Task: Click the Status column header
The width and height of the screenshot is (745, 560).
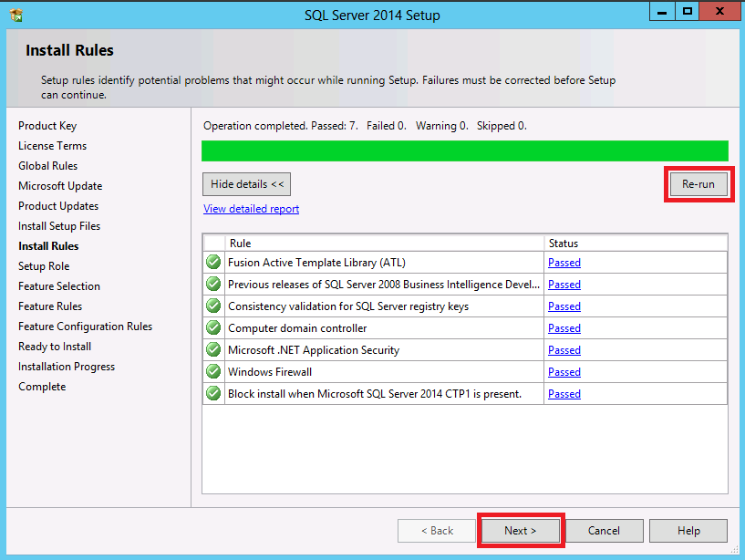Action: (x=636, y=243)
